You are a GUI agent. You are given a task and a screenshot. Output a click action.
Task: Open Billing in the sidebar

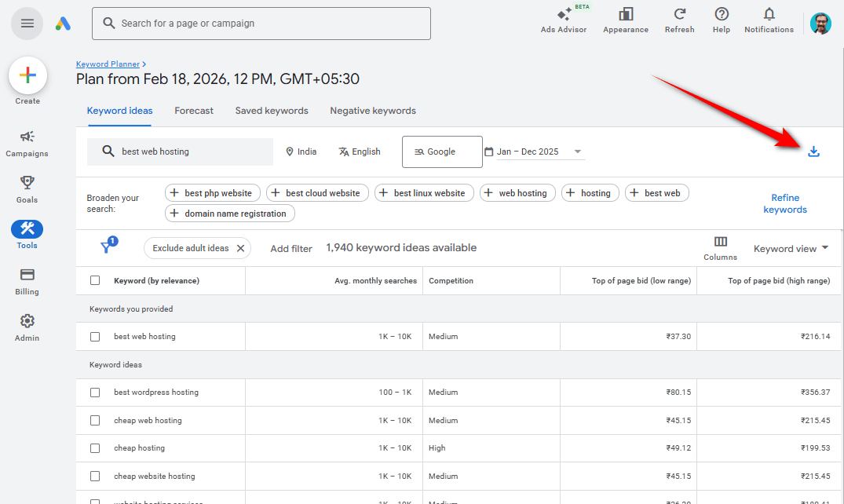point(27,282)
